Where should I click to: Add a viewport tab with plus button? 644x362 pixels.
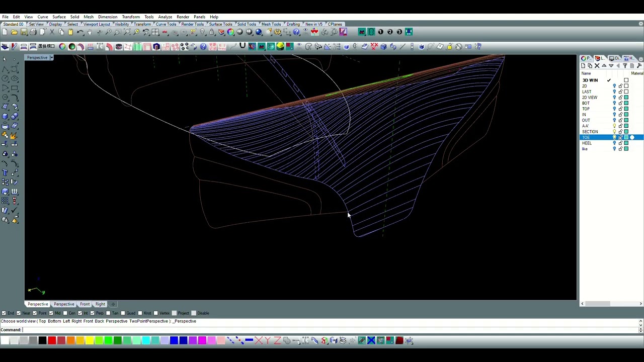click(x=113, y=304)
